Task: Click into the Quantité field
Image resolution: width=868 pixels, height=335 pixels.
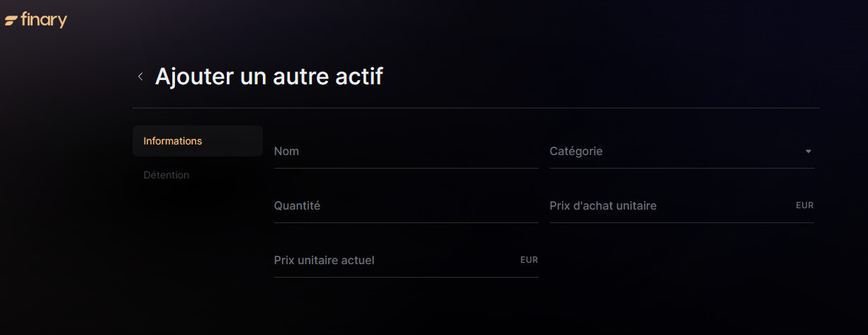Action: [406, 206]
